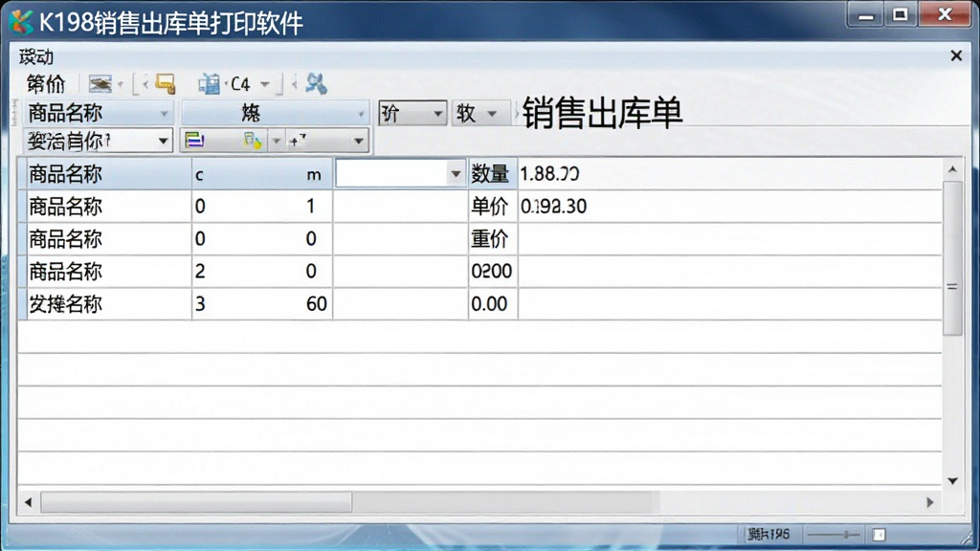Viewport: 980px width, 551px height.
Task: Click the horizontal scrollbar left arrow
Action: tap(28, 502)
